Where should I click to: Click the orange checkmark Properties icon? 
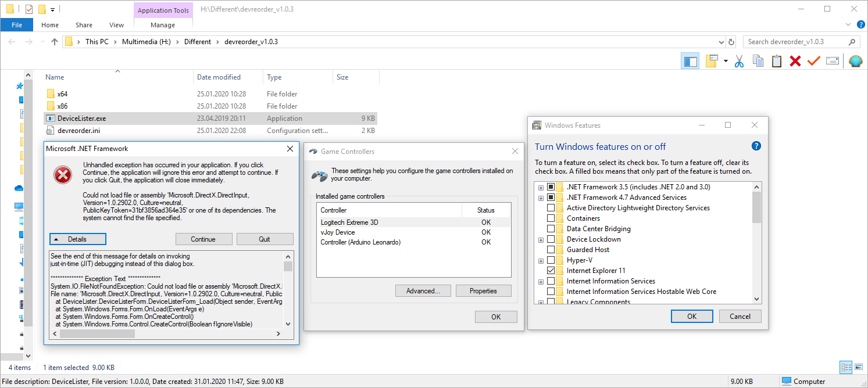813,61
